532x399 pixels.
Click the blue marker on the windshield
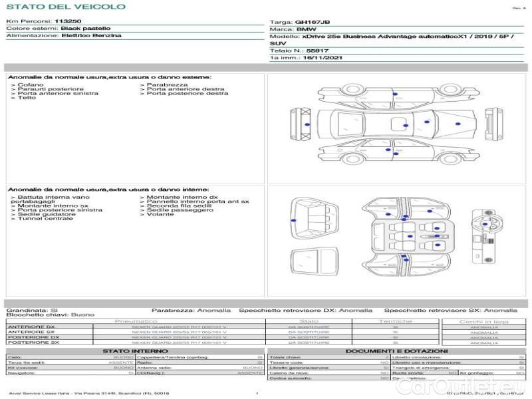(426, 122)
